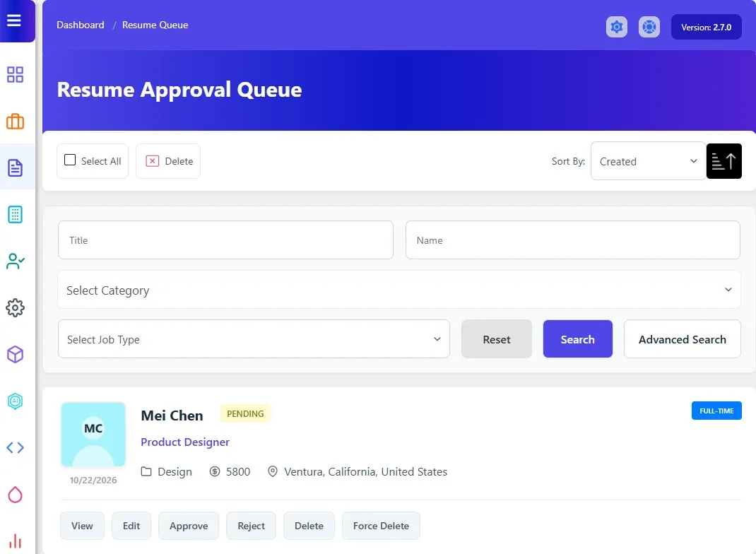Go to Dashboard breadcrumb link
756x554 pixels.
coord(81,25)
